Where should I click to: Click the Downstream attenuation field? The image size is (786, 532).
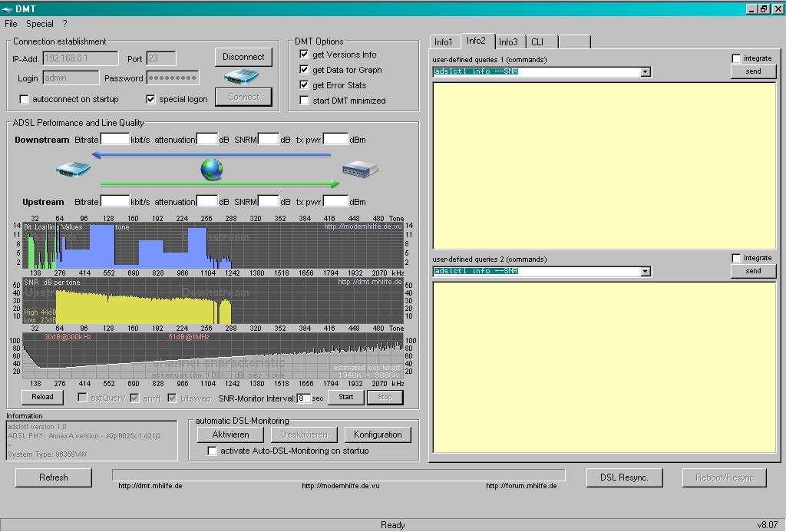point(207,139)
